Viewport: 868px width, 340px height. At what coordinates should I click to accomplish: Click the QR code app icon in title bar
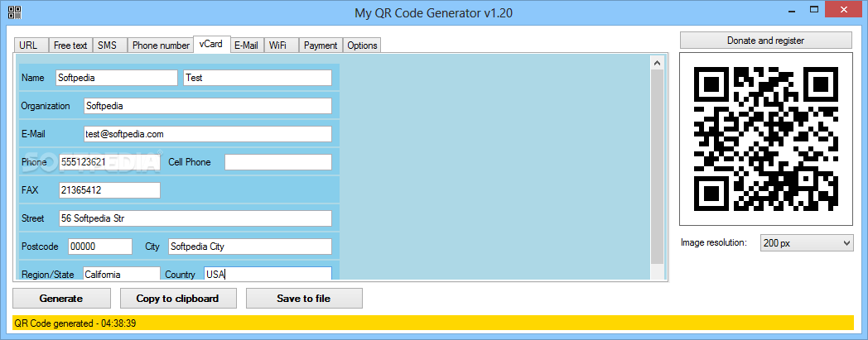coord(15,12)
